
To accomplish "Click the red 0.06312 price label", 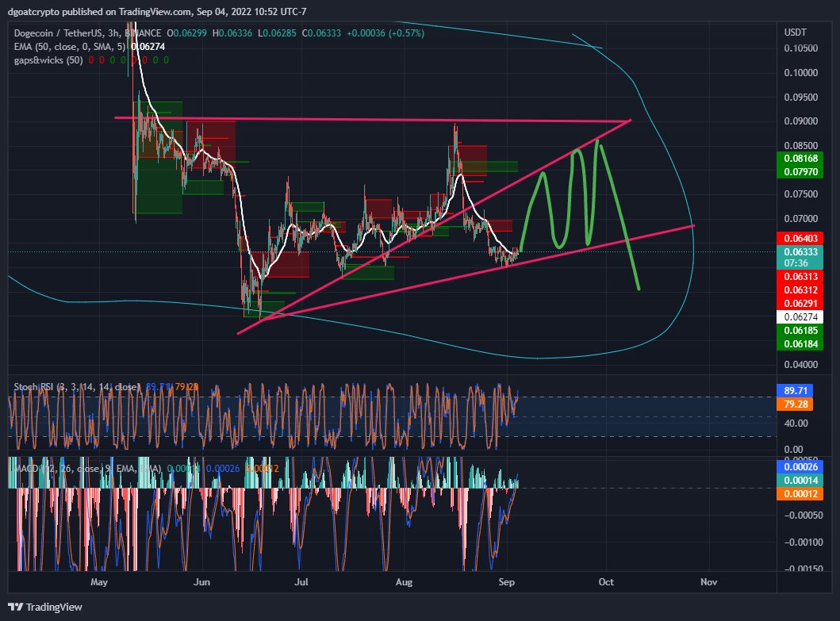I will click(800, 289).
